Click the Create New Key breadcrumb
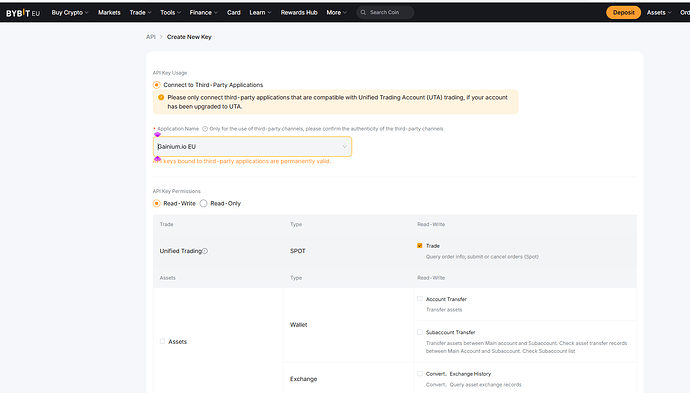Screen dimensions: 690x393 pos(189,37)
